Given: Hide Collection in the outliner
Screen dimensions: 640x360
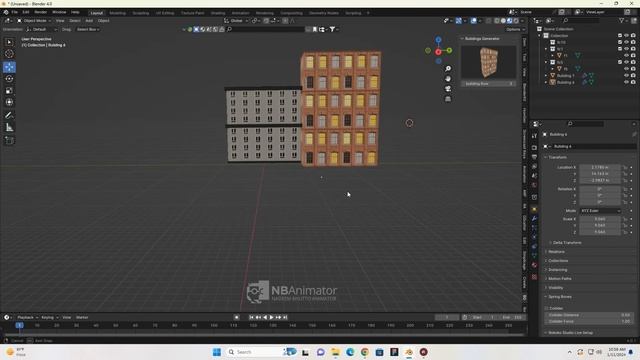Looking at the screenshot, I should click(x=627, y=36).
